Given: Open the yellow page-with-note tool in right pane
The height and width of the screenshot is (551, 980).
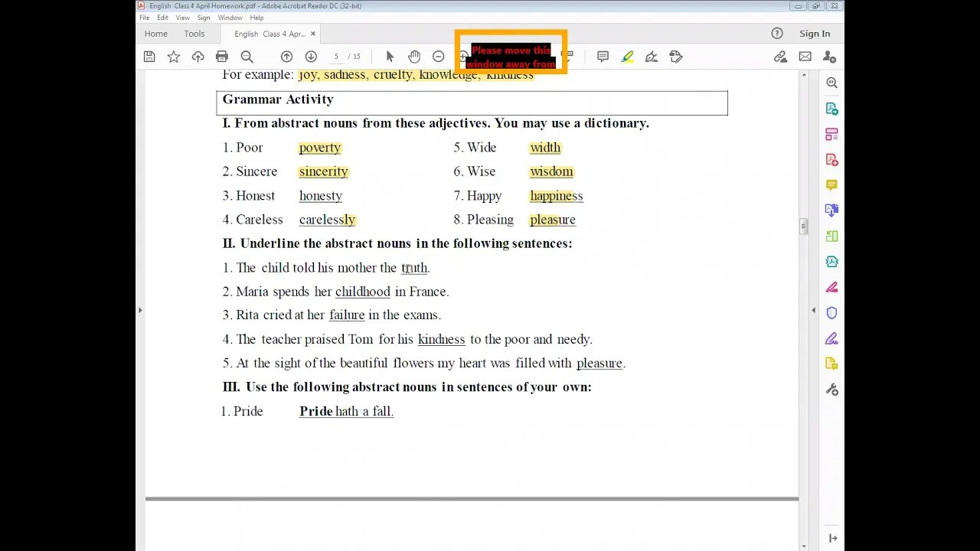Looking at the screenshot, I should (832, 364).
